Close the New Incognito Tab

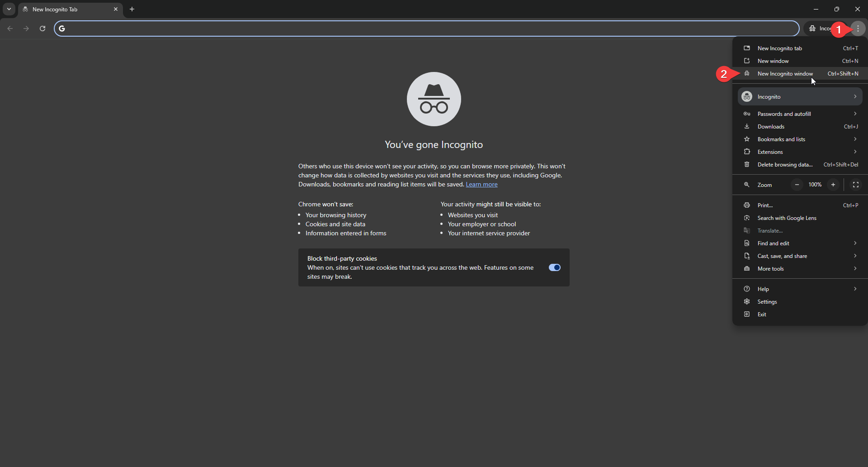[x=116, y=9]
